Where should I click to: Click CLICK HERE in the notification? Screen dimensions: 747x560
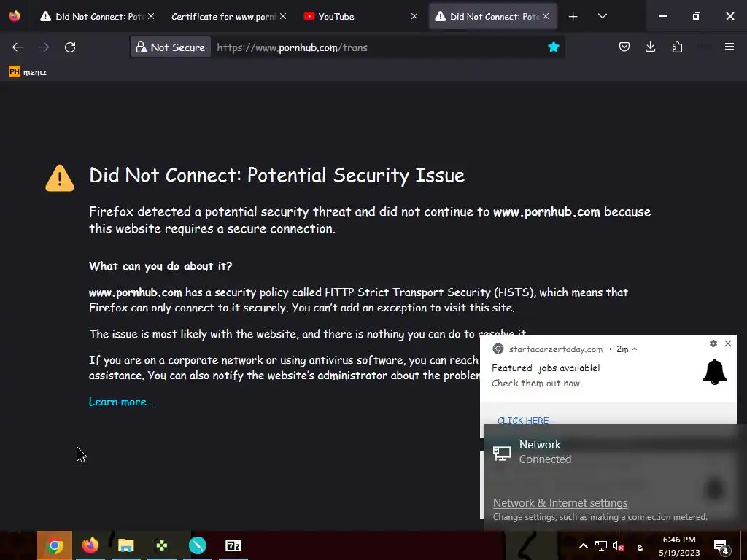coord(523,420)
